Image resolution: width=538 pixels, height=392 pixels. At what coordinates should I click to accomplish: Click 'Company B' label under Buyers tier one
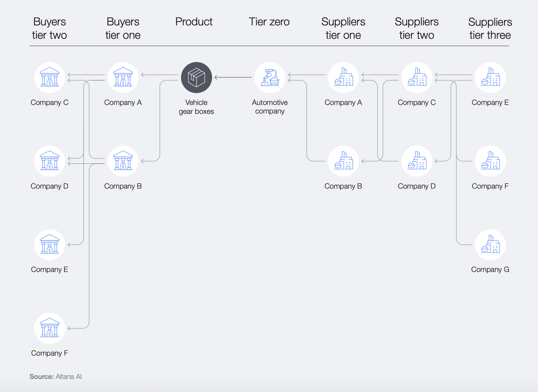point(123,186)
